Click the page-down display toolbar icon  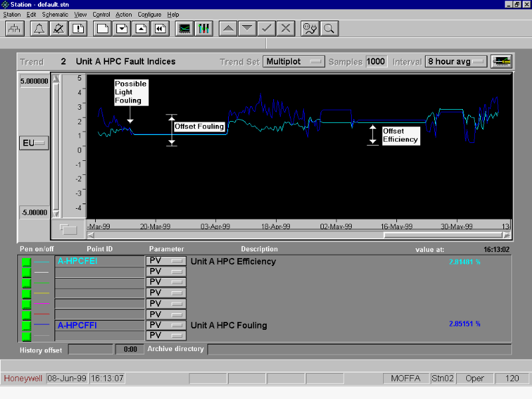click(122, 29)
